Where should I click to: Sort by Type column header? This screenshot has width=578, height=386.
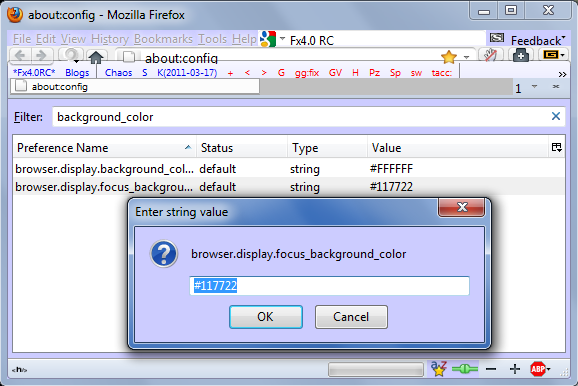(327, 148)
